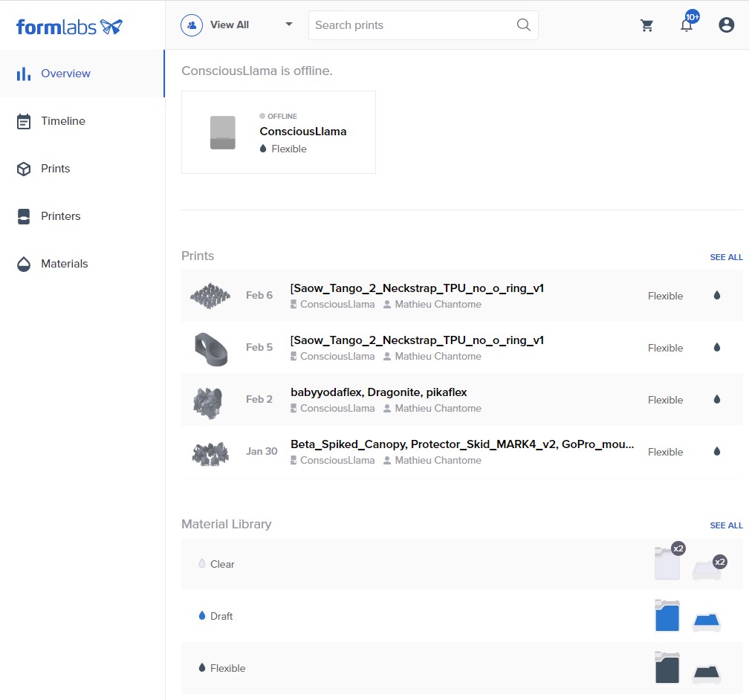Select the Jan 30 print thumbnail
The image size is (749, 700).
(210, 454)
